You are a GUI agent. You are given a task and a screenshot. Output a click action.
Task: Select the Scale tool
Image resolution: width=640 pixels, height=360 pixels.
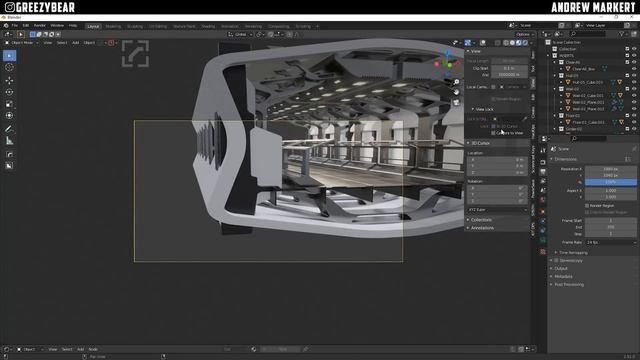(9, 104)
